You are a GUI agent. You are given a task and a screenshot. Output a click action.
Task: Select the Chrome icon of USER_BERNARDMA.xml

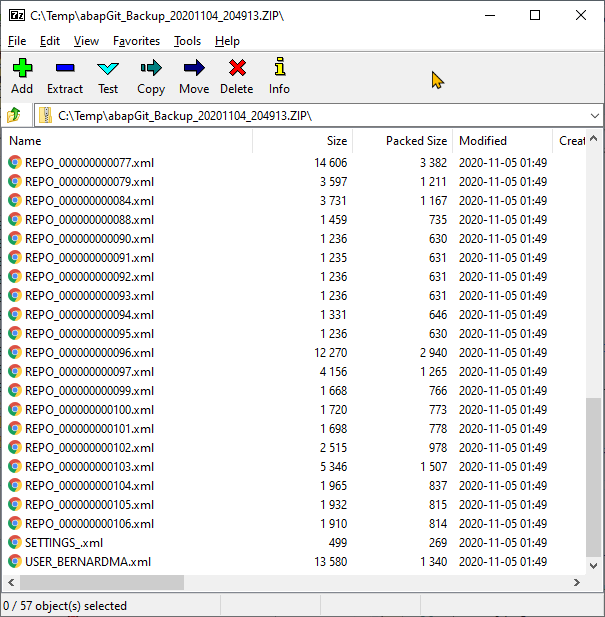coord(15,562)
